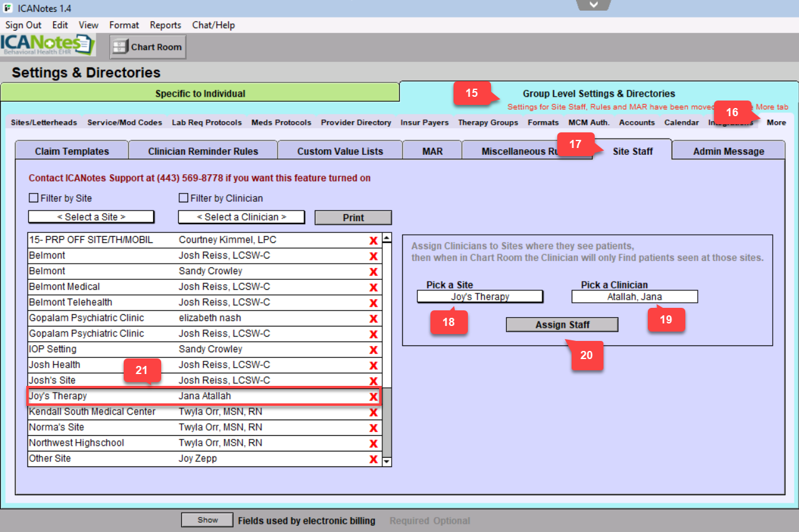Switch to Specific to Individual tab
Image resolution: width=799 pixels, height=532 pixels.
point(200,94)
